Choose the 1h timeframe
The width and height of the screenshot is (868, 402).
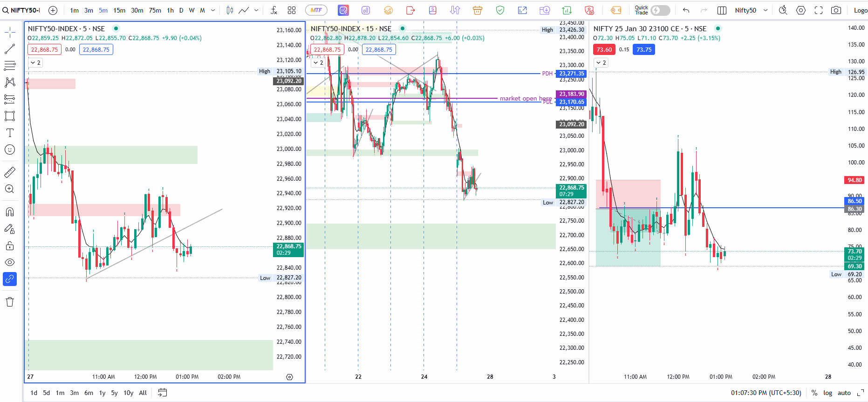(171, 10)
